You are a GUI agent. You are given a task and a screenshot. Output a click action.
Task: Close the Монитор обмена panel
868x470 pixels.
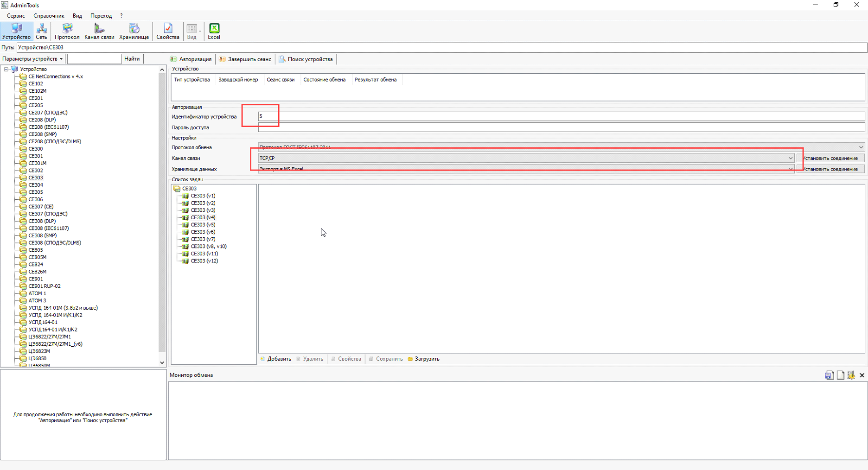[862, 375]
